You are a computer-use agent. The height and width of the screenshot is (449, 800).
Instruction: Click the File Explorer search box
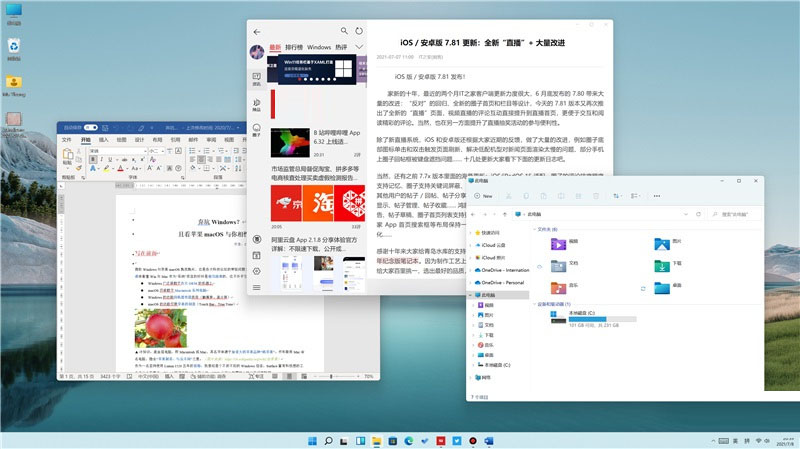(x=734, y=215)
